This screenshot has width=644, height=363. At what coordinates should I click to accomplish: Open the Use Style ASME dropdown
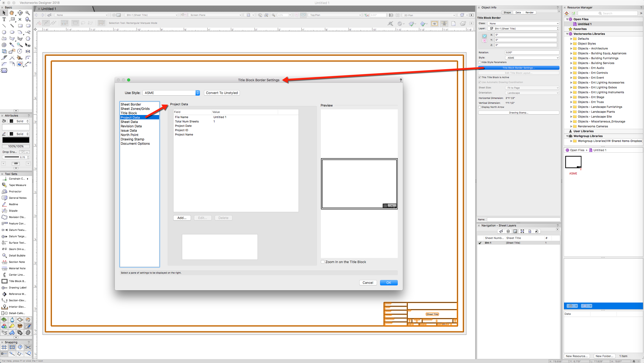click(x=171, y=93)
